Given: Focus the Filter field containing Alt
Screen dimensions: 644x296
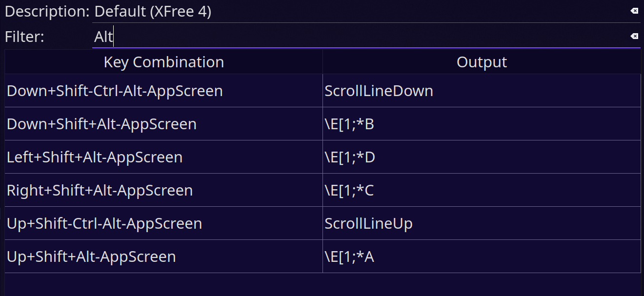Looking at the screenshot, I should (x=366, y=37).
